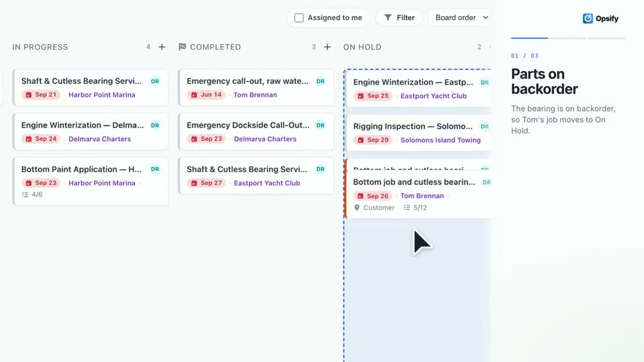The height and width of the screenshot is (362, 644).
Task: Click DR avatar on Rigging Inspection card
Action: click(484, 127)
